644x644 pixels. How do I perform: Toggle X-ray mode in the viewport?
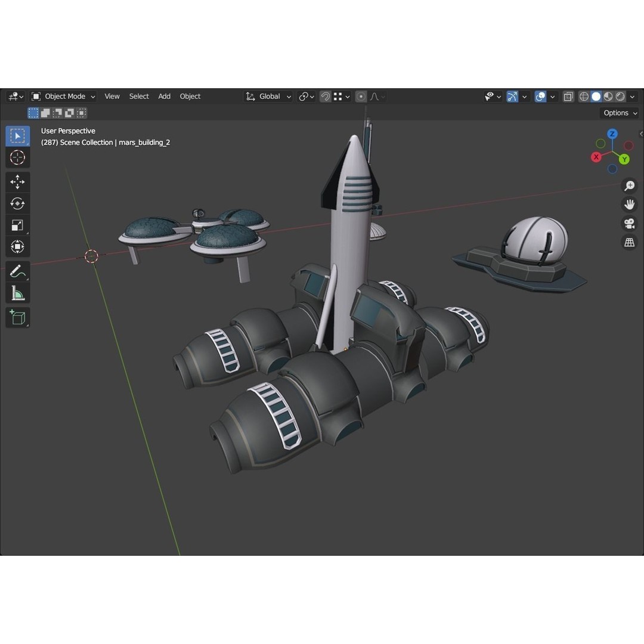[x=568, y=96]
